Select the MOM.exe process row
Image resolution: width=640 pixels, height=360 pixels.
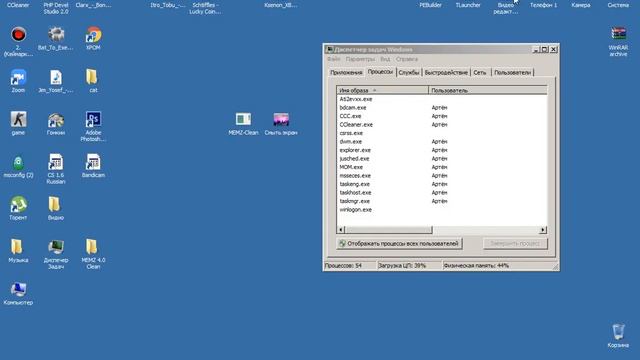442,167
